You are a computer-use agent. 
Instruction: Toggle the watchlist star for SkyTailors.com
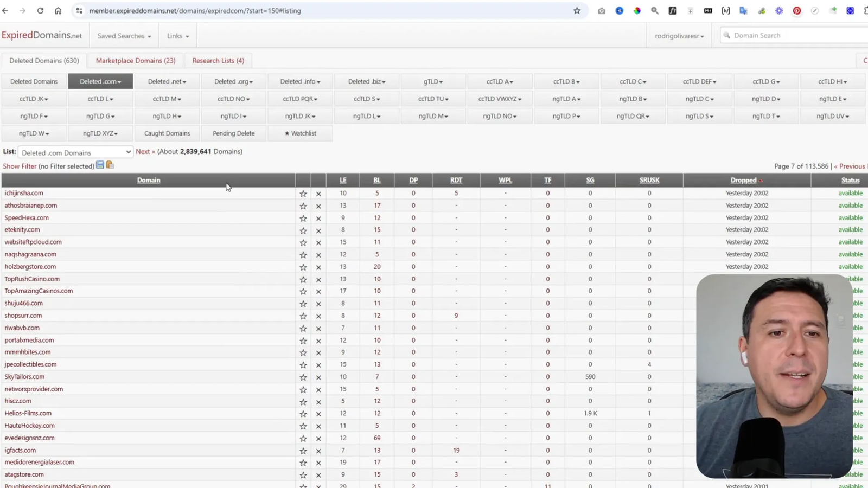[303, 377]
